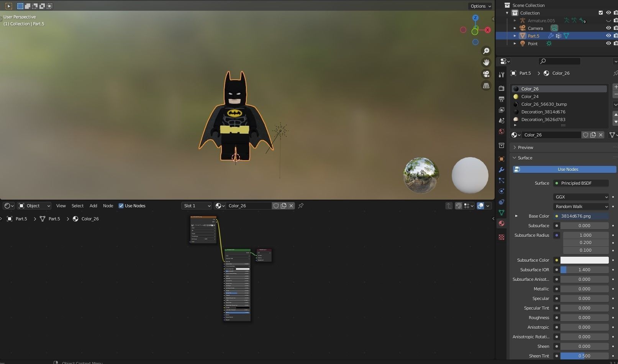Open the Options dropdown in viewport
This screenshot has height=364, width=618.
click(x=480, y=6)
